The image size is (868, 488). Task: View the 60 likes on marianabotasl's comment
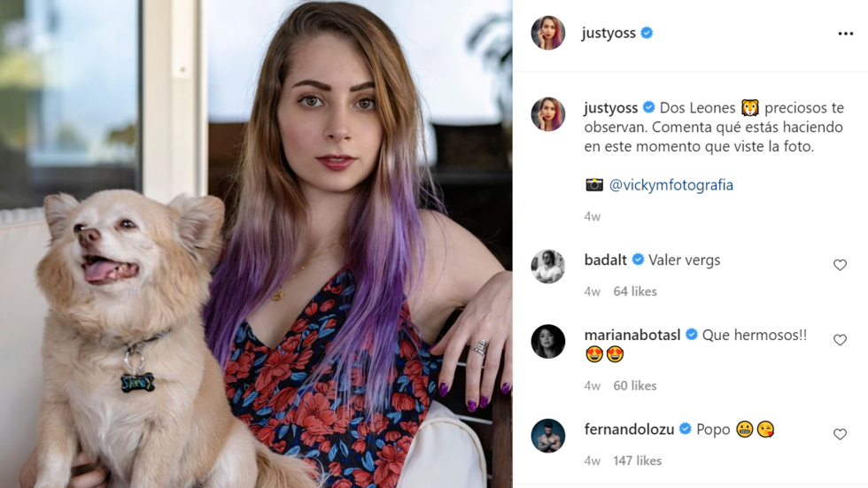[x=635, y=385]
